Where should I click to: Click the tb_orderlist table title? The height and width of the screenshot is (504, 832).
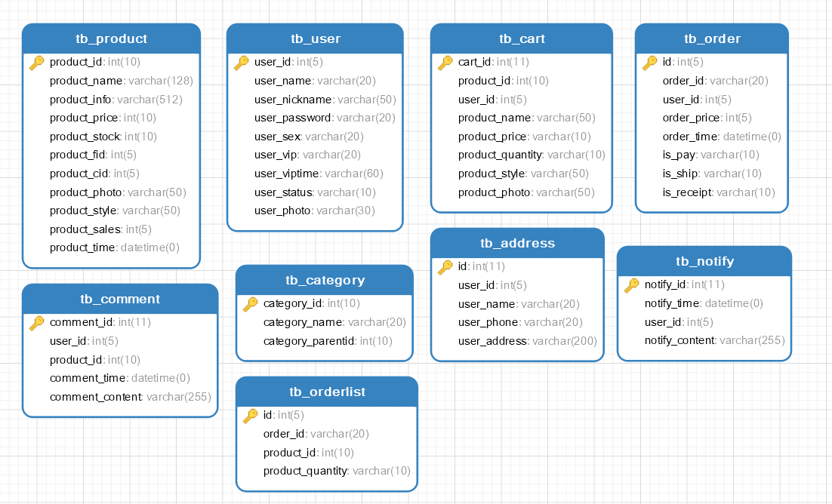point(326,392)
